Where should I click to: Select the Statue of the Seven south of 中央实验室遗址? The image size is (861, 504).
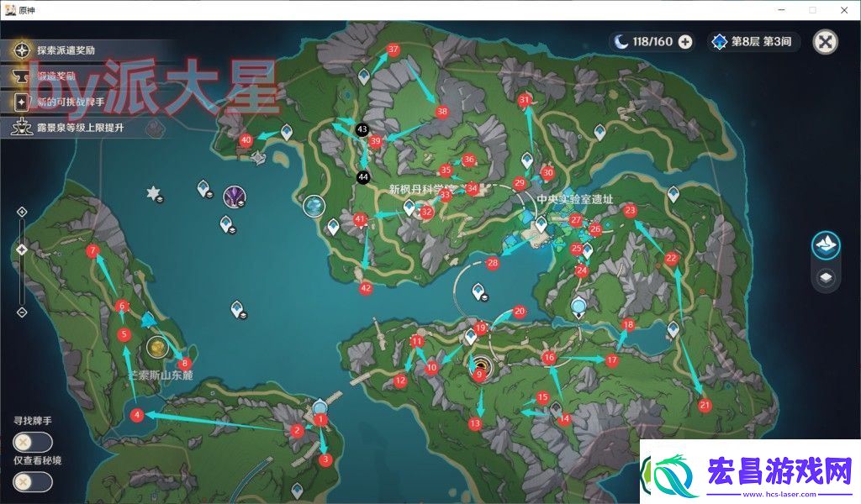578,307
